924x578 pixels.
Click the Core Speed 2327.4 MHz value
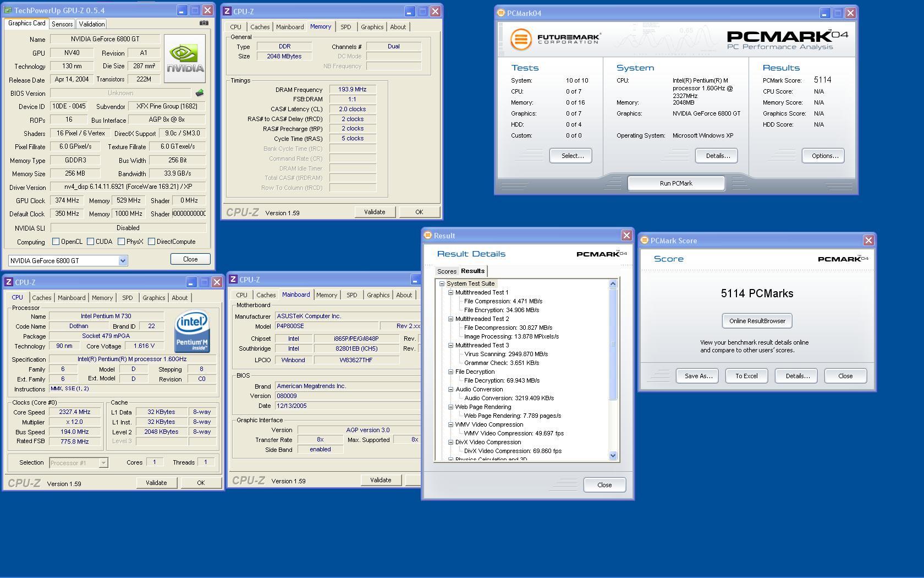click(x=75, y=412)
